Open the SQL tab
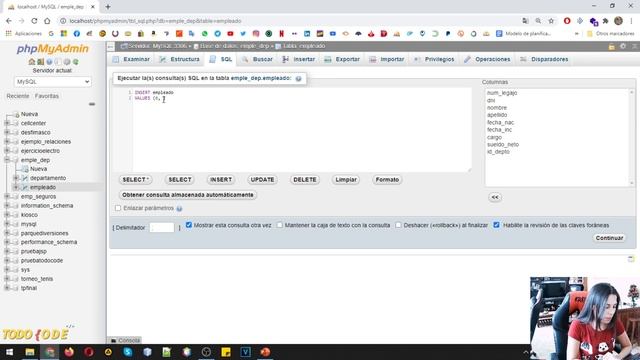The width and height of the screenshot is (640, 360). (221, 59)
